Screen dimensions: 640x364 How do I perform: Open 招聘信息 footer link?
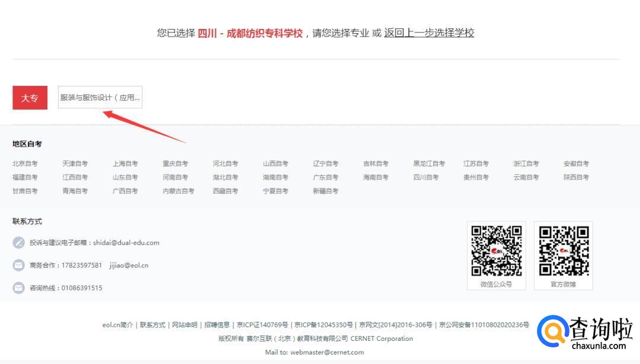pos(217,325)
